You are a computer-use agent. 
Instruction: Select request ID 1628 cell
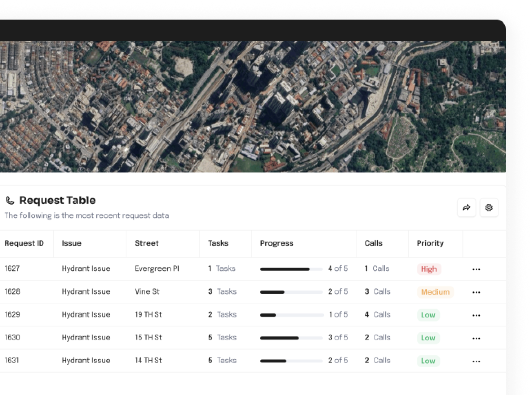click(12, 291)
